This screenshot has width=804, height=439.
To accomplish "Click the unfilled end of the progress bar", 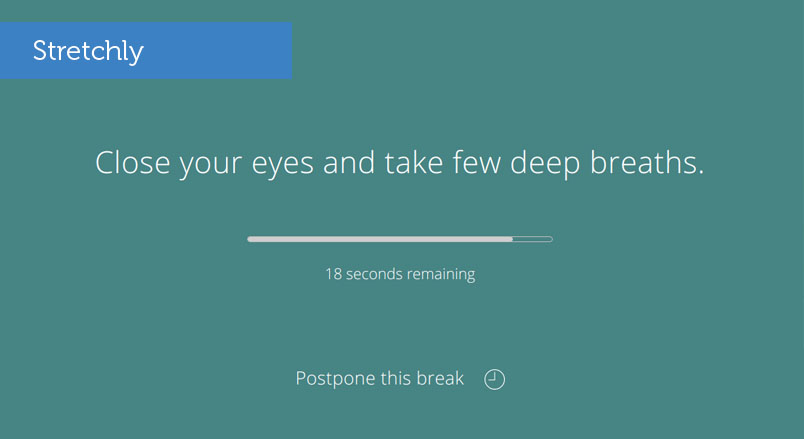I will point(532,240).
